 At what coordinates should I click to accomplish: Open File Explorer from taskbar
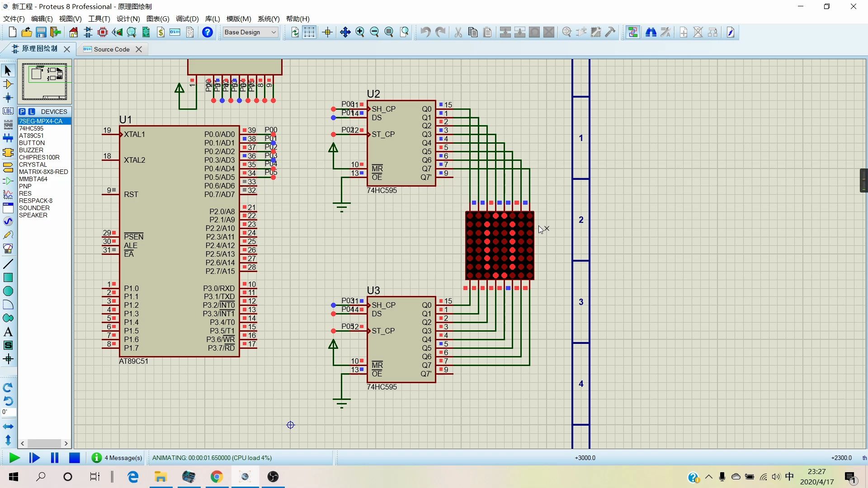pos(161,477)
